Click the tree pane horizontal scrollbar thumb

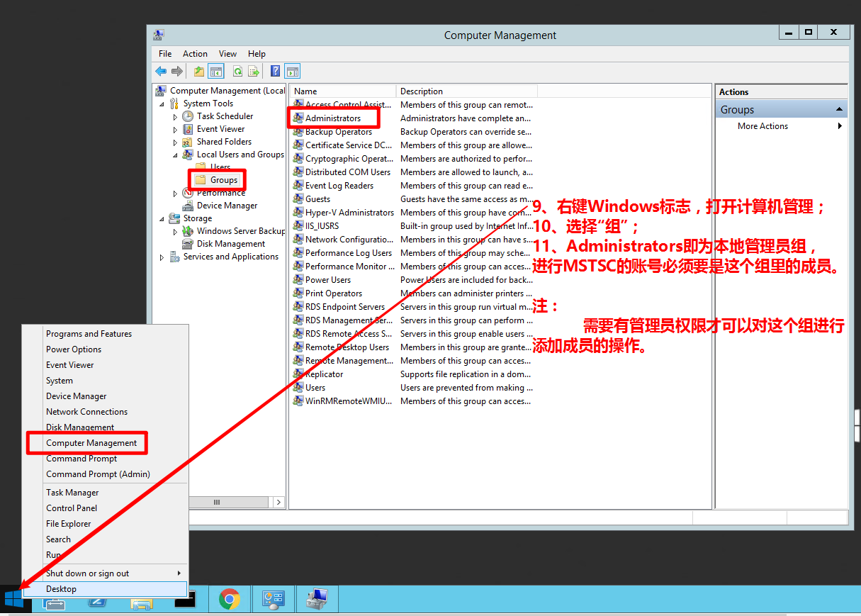[x=217, y=502]
